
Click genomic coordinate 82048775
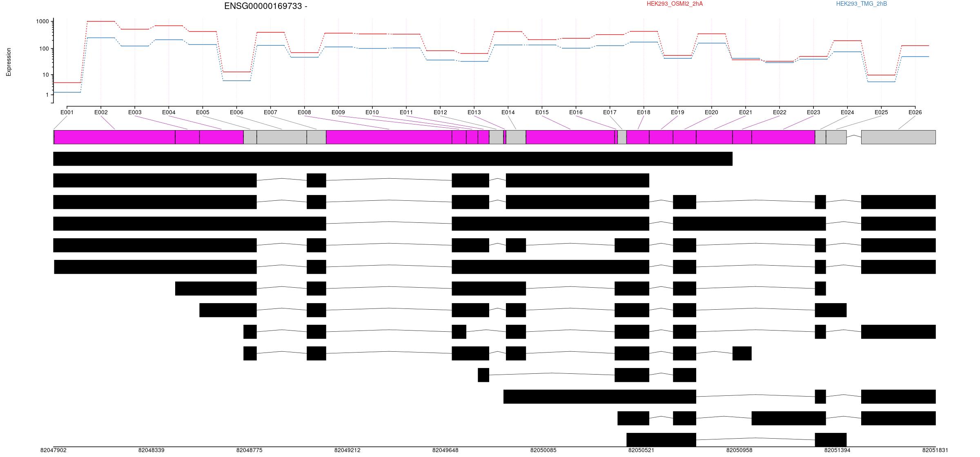[x=249, y=450]
